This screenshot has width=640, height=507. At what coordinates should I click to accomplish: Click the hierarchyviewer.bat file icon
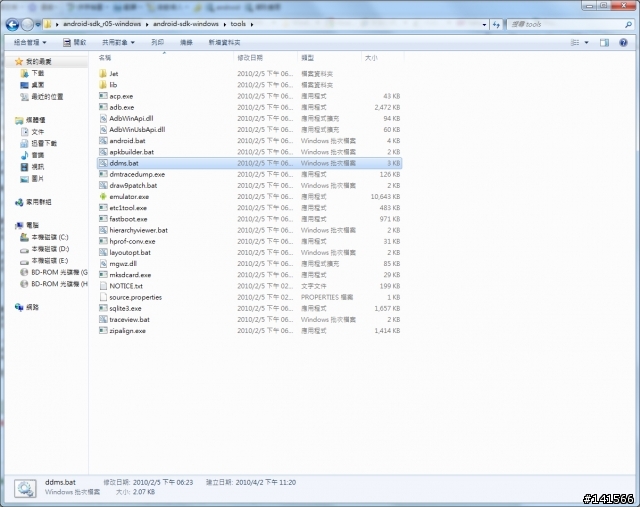(x=103, y=230)
